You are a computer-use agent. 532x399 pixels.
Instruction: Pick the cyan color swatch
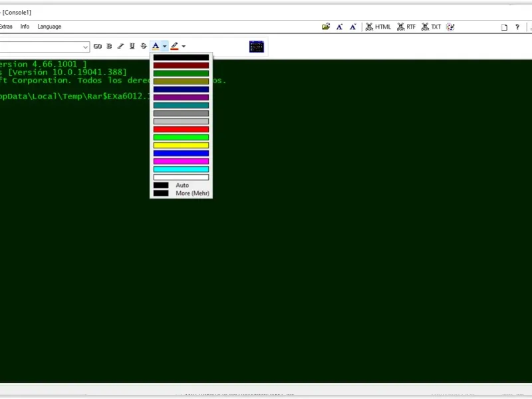181,169
